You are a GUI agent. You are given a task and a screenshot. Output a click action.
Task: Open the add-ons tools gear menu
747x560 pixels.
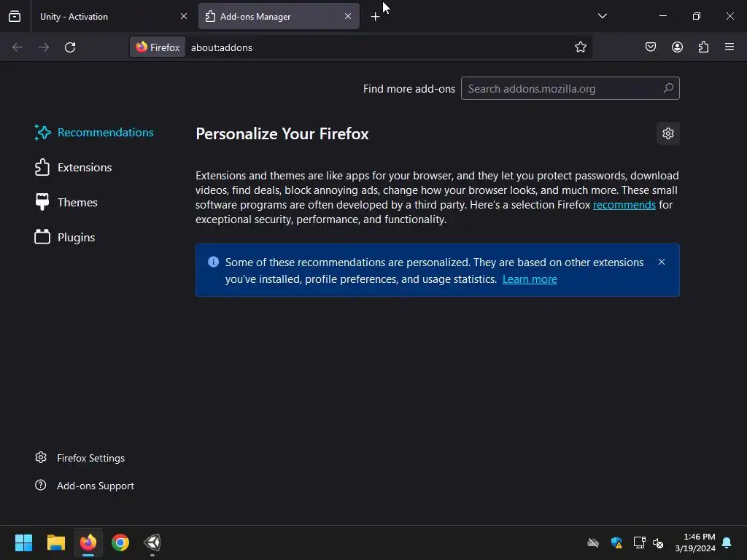(668, 133)
